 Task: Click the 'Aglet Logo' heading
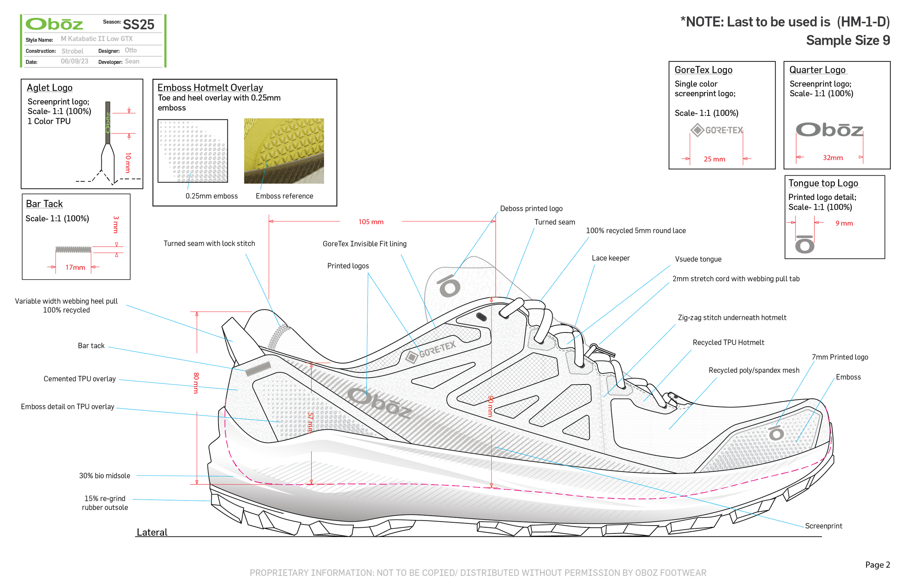coord(50,88)
